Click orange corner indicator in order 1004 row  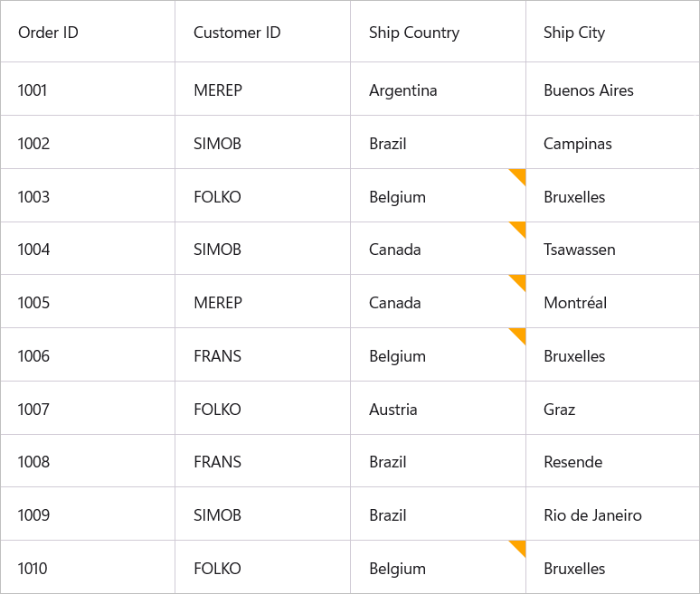pos(519,228)
